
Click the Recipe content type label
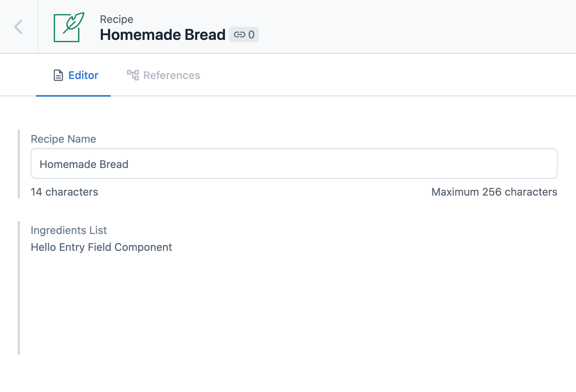(x=117, y=19)
